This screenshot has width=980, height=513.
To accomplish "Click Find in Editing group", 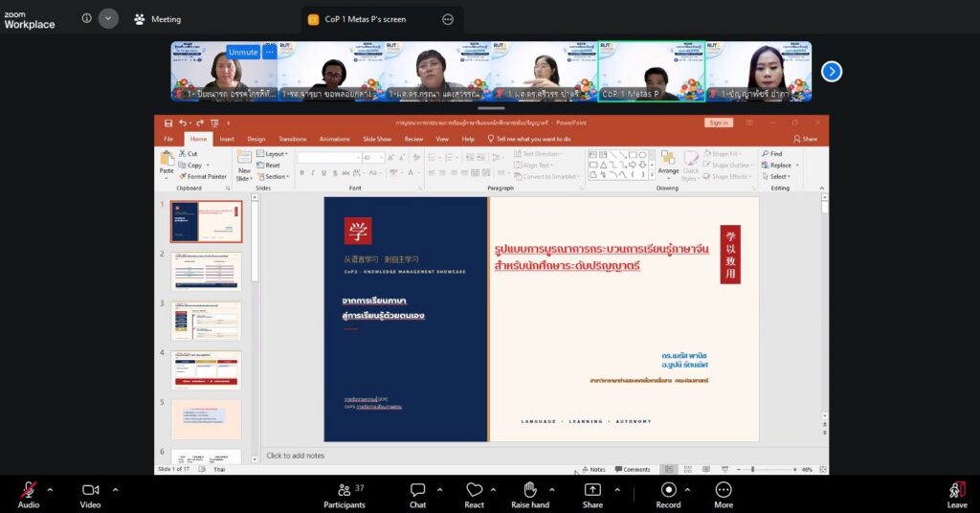I will tap(772, 154).
